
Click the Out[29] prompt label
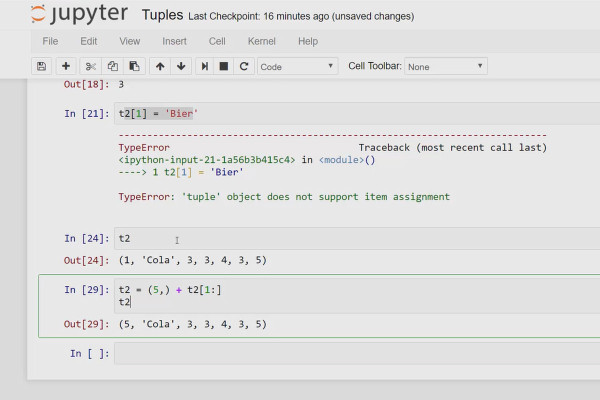86,325
